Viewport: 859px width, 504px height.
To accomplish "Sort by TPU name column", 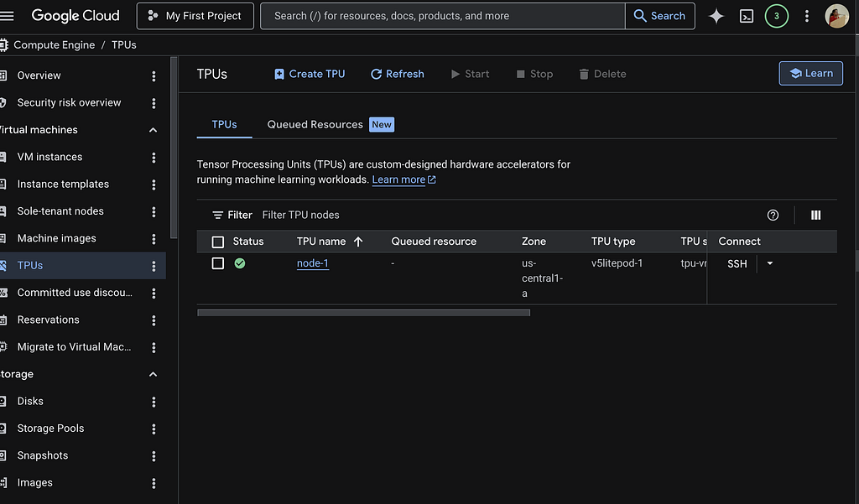I will coord(329,242).
